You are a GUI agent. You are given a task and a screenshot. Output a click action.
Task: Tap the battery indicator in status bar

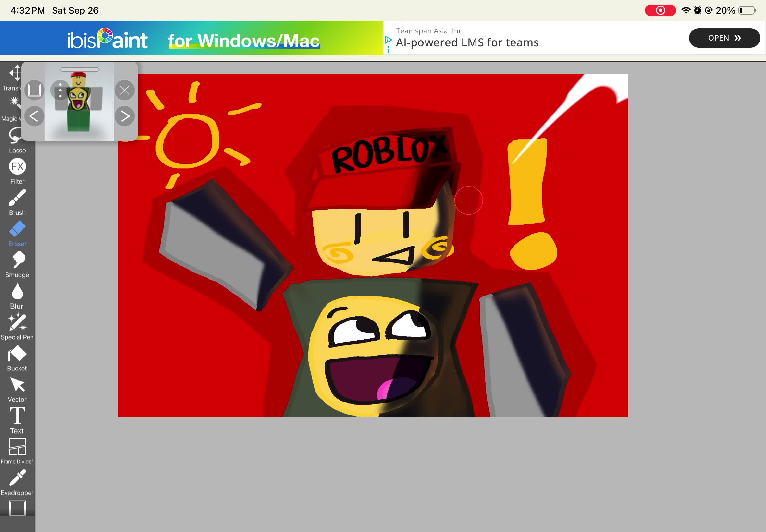[x=747, y=10]
